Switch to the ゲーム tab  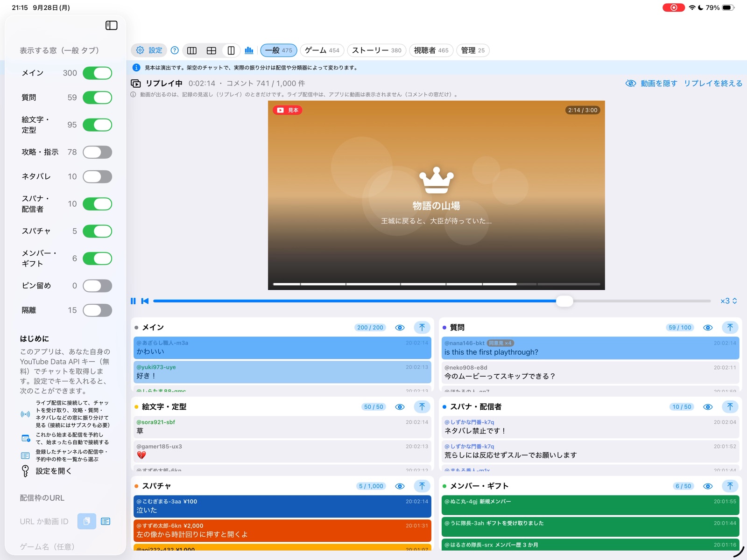[x=322, y=50]
